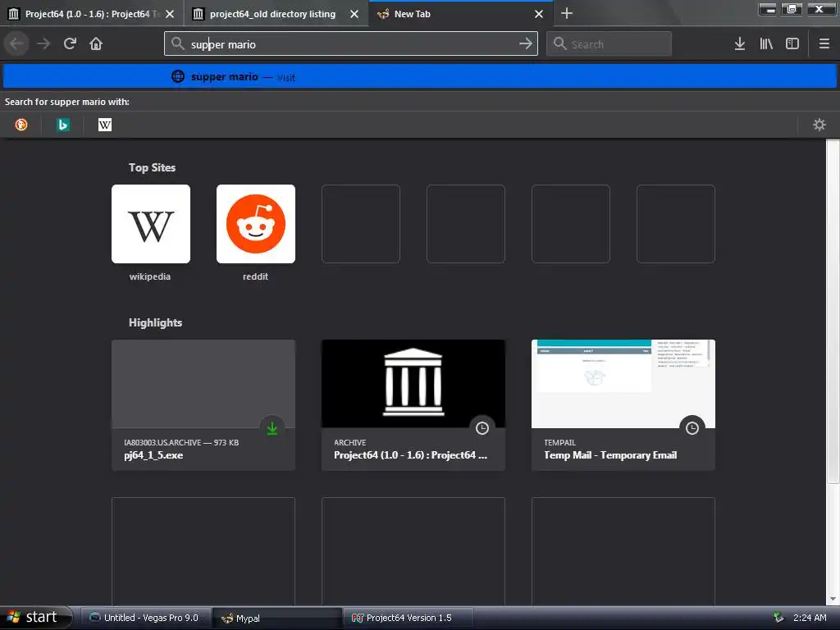This screenshot has height=630, width=840.
Task: Switch to Mypal taskbar item
Action: [x=276, y=619]
